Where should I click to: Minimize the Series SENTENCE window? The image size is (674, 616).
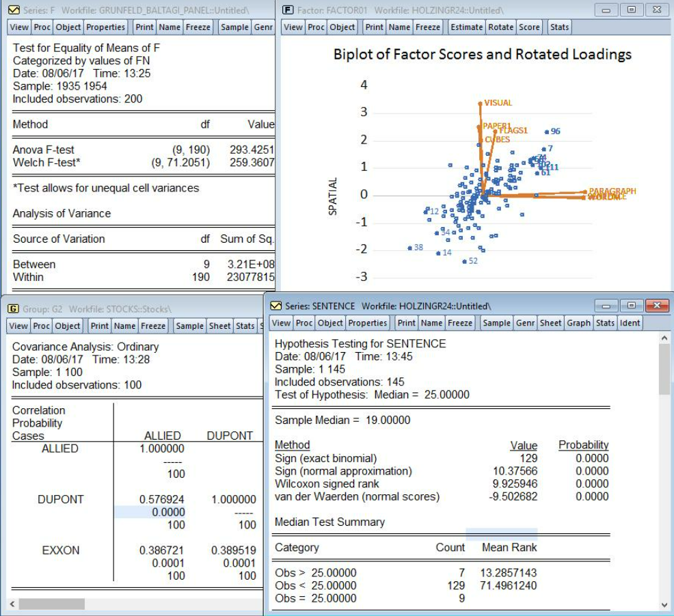[x=606, y=306]
